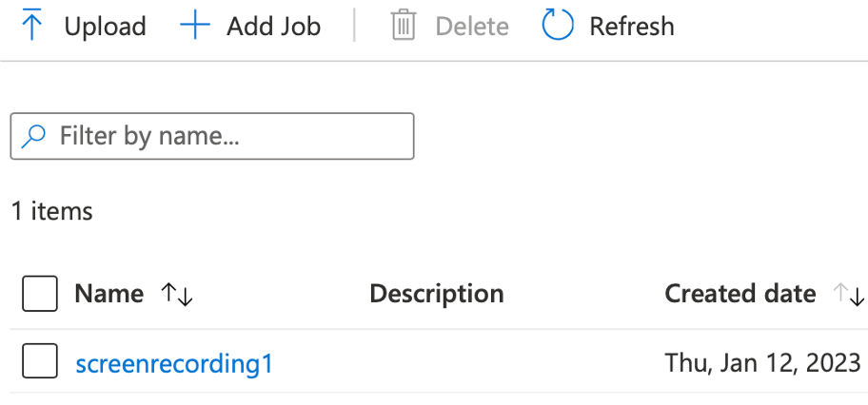Click the greyed Delete label
This screenshot has height=405, width=868.
(x=472, y=26)
